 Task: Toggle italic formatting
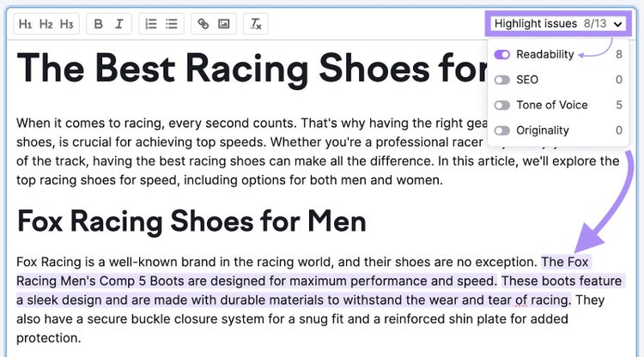click(119, 24)
